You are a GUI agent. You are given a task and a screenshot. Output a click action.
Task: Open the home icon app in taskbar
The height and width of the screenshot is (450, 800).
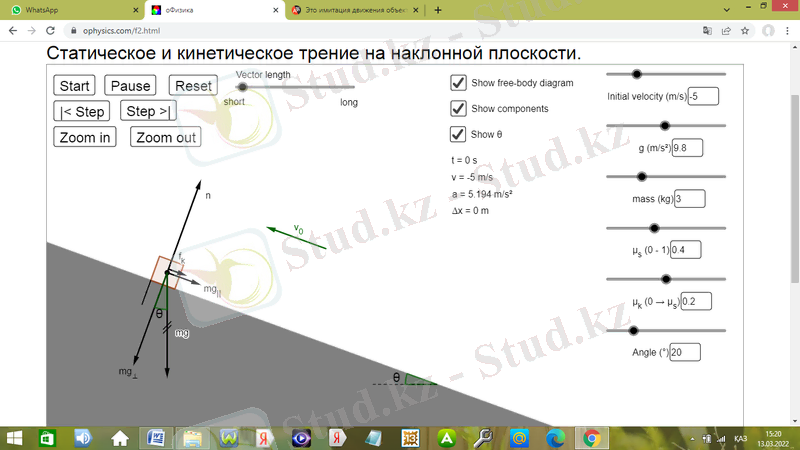[120, 438]
